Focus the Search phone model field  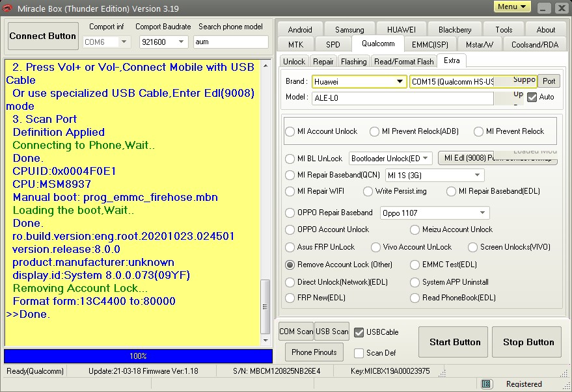click(231, 42)
